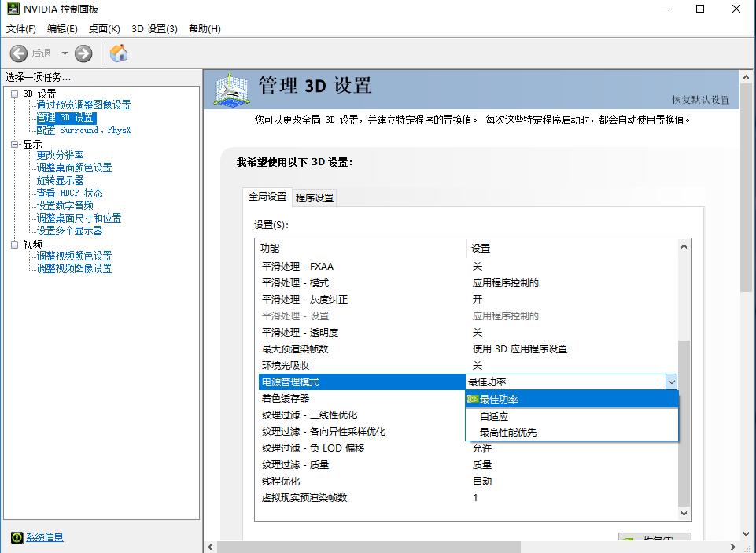Click the NVIDIA badge beside 最佳功率 option

pyautogui.click(x=472, y=399)
